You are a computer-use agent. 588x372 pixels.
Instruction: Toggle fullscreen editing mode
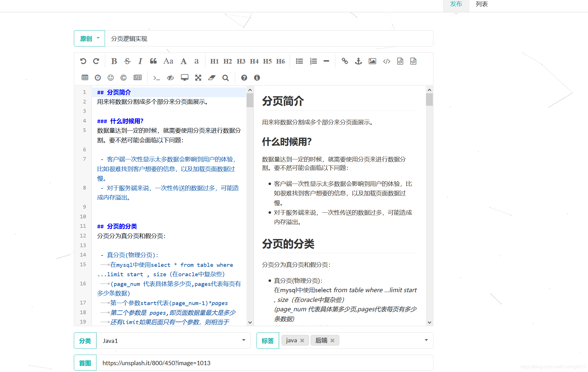pos(198,78)
